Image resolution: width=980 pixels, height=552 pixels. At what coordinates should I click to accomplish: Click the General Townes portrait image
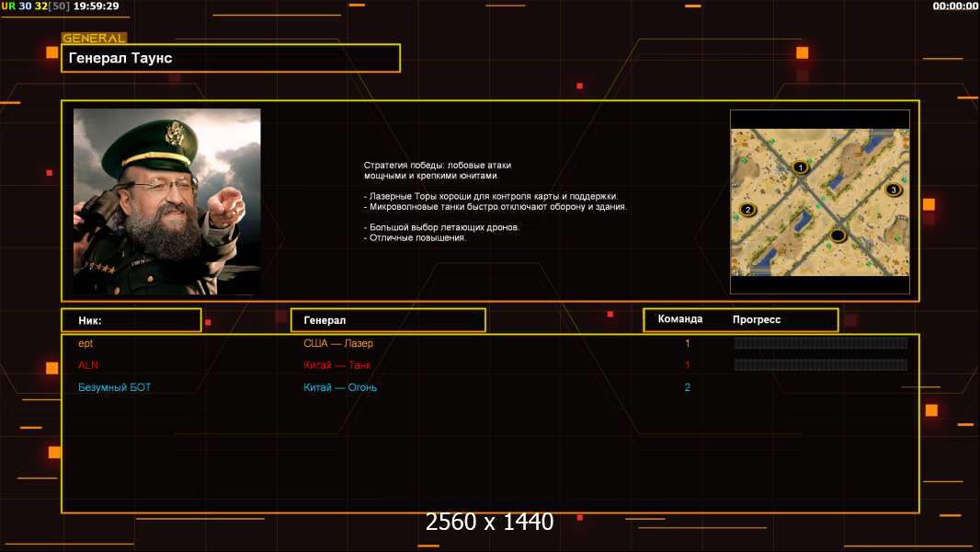167,201
